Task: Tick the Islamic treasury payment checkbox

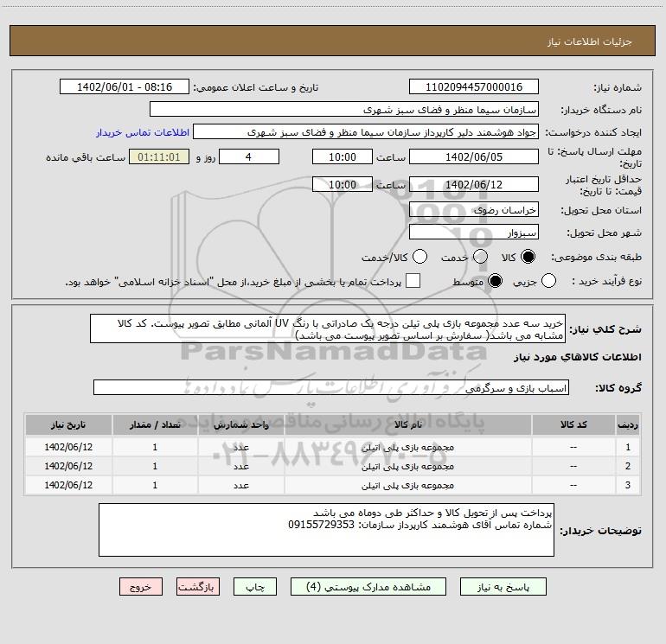Action: click(x=413, y=282)
